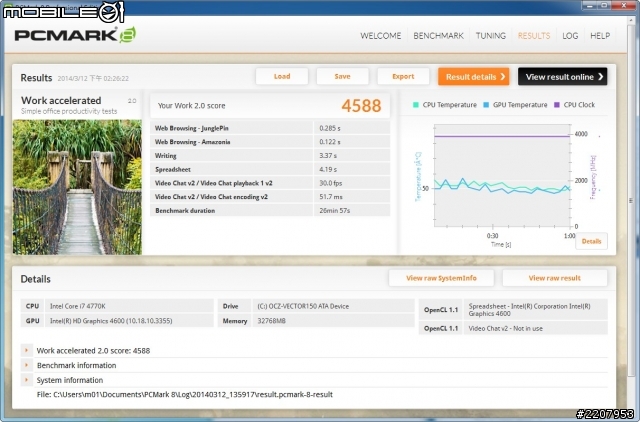Click the Save result button
The width and height of the screenshot is (640, 422).
click(x=342, y=76)
